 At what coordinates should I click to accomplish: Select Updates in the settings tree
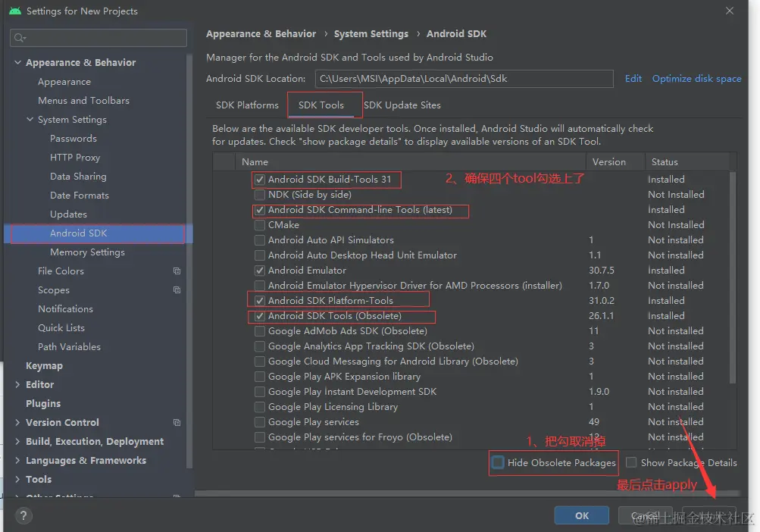pyautogui.click(x=68, y=214)
